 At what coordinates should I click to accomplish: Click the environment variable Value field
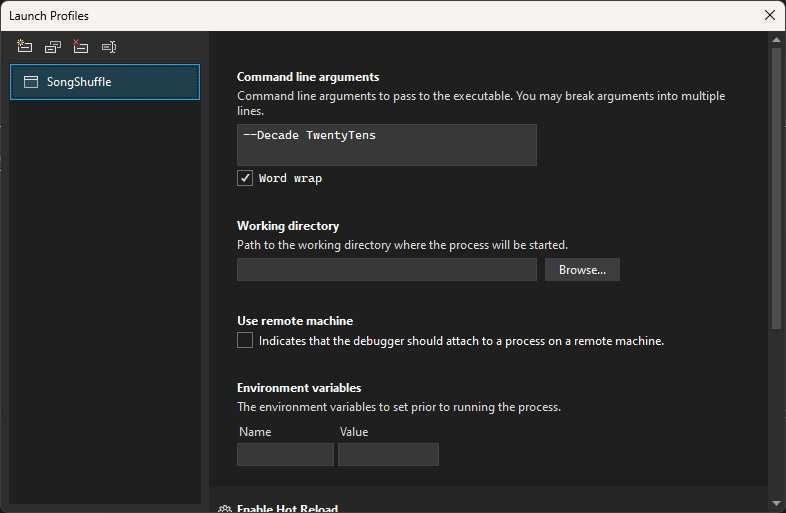click(388, 454)
